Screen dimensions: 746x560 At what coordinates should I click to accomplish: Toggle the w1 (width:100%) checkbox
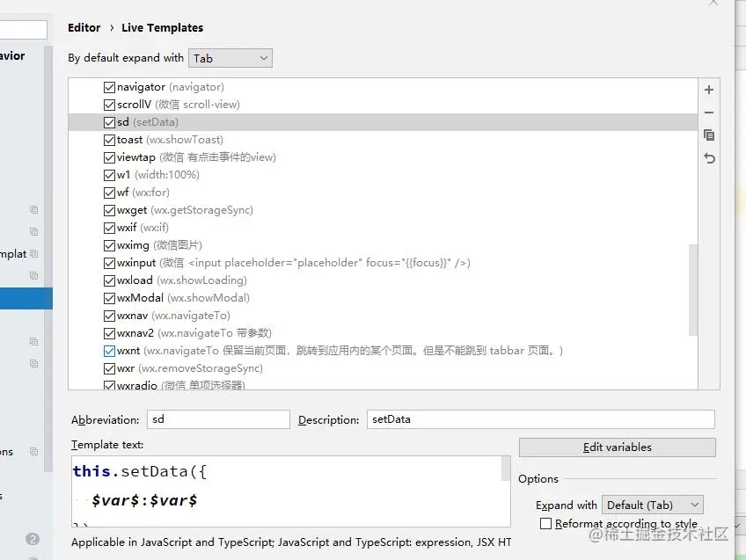tap(109, 175)
